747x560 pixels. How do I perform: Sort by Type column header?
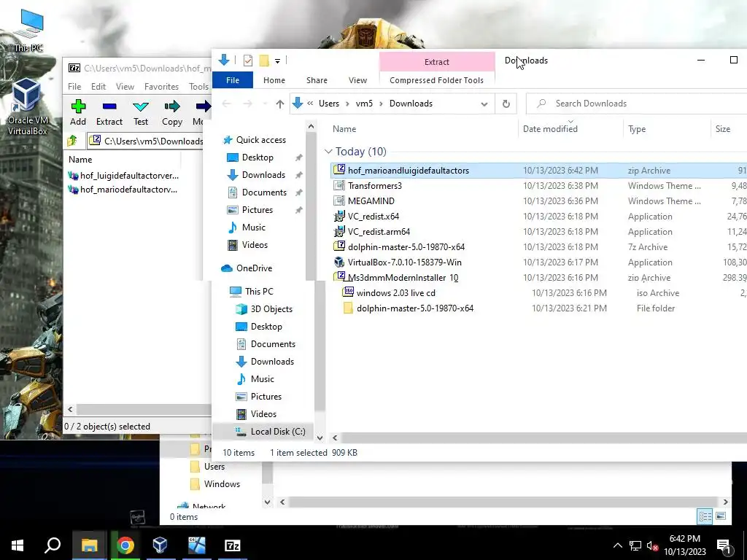[x=636, y=129]
